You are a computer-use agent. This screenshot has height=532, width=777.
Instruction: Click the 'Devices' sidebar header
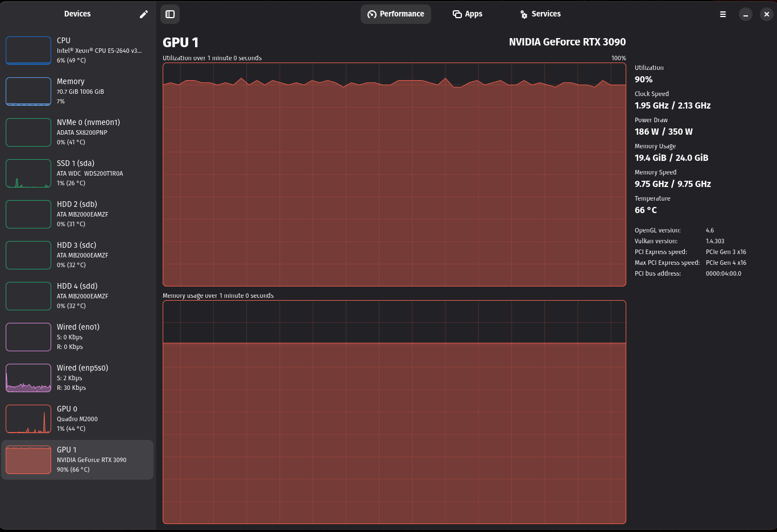pyautogui.click(x=77, y=14)
